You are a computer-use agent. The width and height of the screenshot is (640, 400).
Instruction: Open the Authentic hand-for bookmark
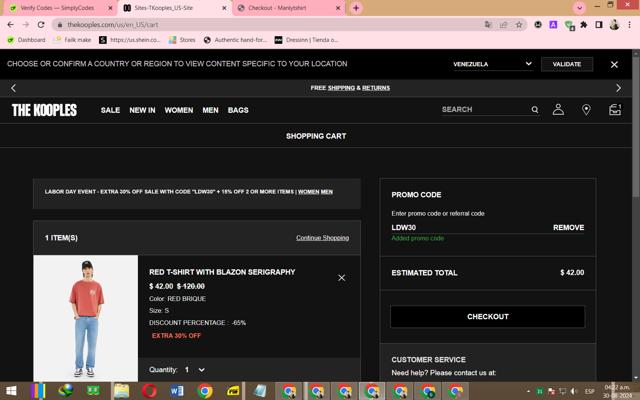click(235, 40)
